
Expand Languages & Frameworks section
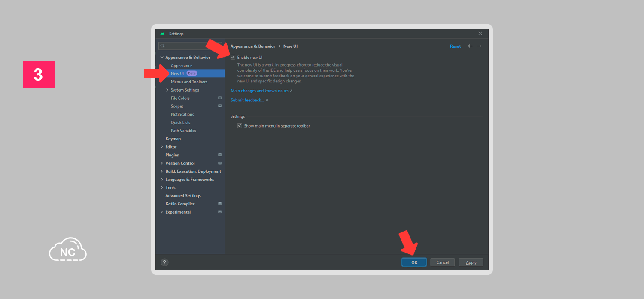(162, 180)
